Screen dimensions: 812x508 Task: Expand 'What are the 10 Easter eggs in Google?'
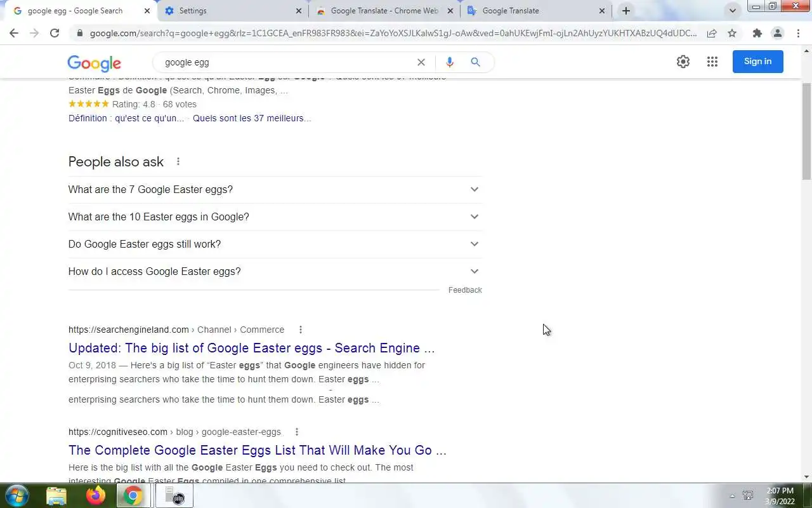click(275, 217)
